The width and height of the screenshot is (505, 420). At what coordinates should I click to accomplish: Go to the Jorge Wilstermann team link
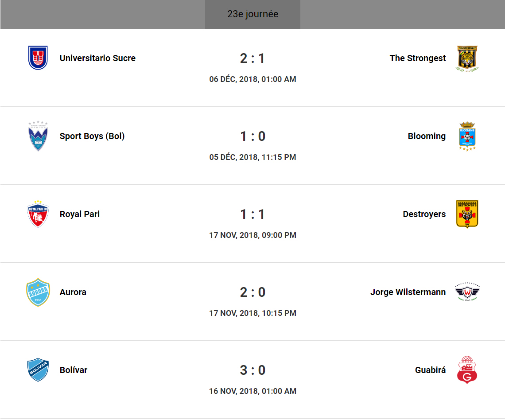(408, 292)
